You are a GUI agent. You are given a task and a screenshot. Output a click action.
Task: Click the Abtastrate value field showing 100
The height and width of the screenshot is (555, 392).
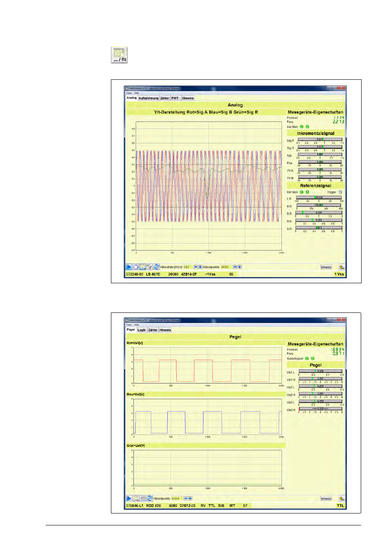tap(187, 267)
